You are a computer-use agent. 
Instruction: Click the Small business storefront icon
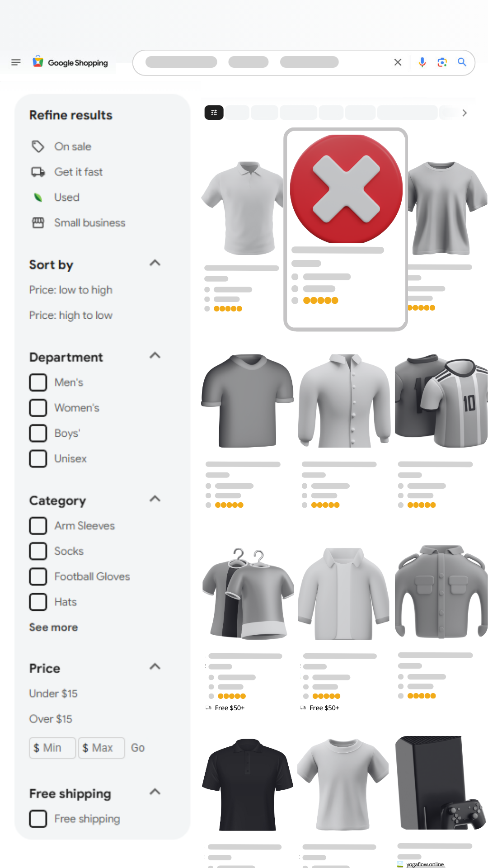coord(38,222)
